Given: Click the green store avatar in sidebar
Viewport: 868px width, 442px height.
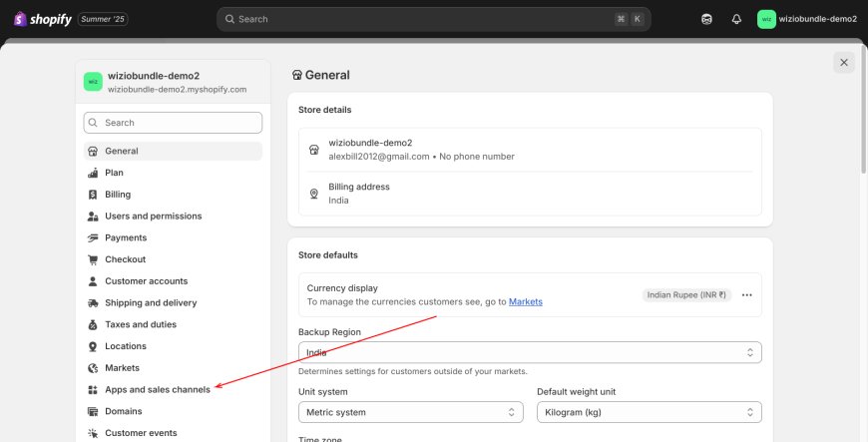Looking at the screenshot, I should pyautogui.click(x=93, y=82).
